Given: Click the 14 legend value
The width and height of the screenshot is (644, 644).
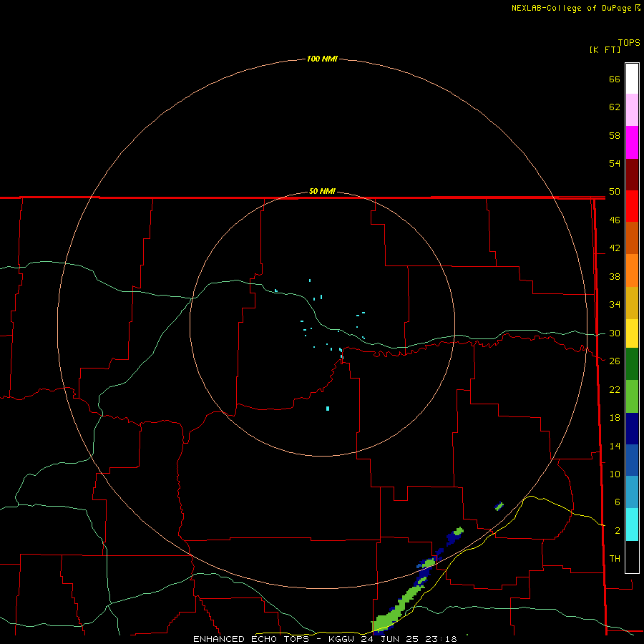Looking at the screenshot, I should [615, 446].
